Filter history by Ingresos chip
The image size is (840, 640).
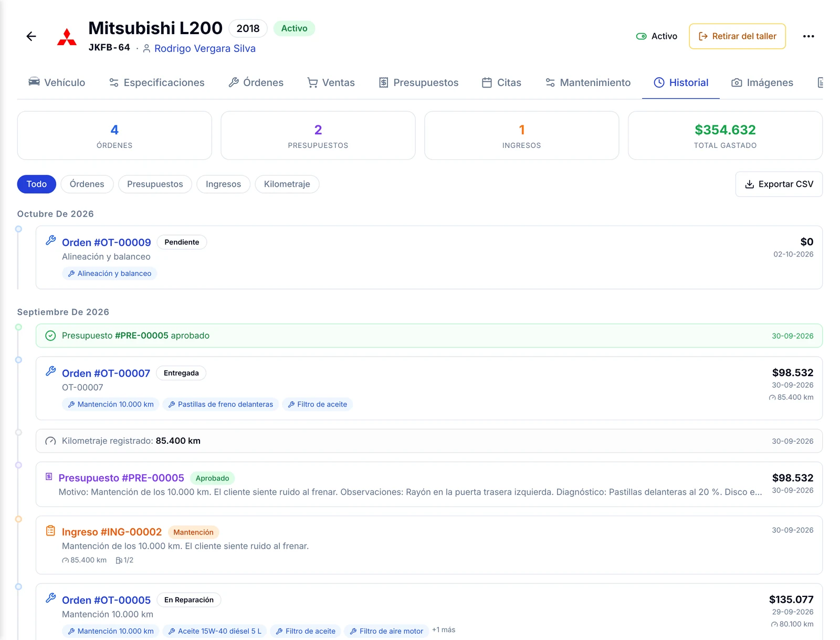[x=223, y=184]
